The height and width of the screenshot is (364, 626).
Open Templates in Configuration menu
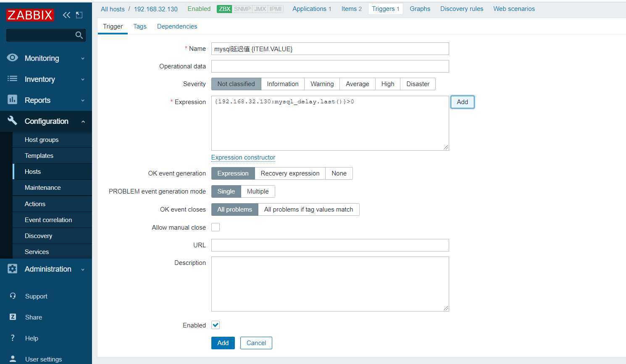[53, 156]
